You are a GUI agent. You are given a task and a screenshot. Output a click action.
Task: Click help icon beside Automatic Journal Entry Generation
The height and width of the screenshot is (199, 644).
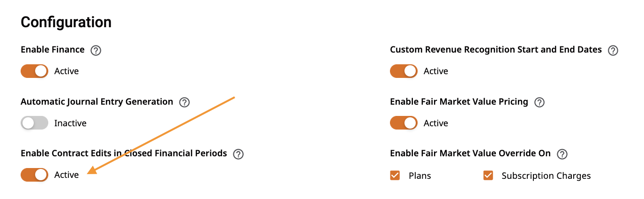[184, 102]
